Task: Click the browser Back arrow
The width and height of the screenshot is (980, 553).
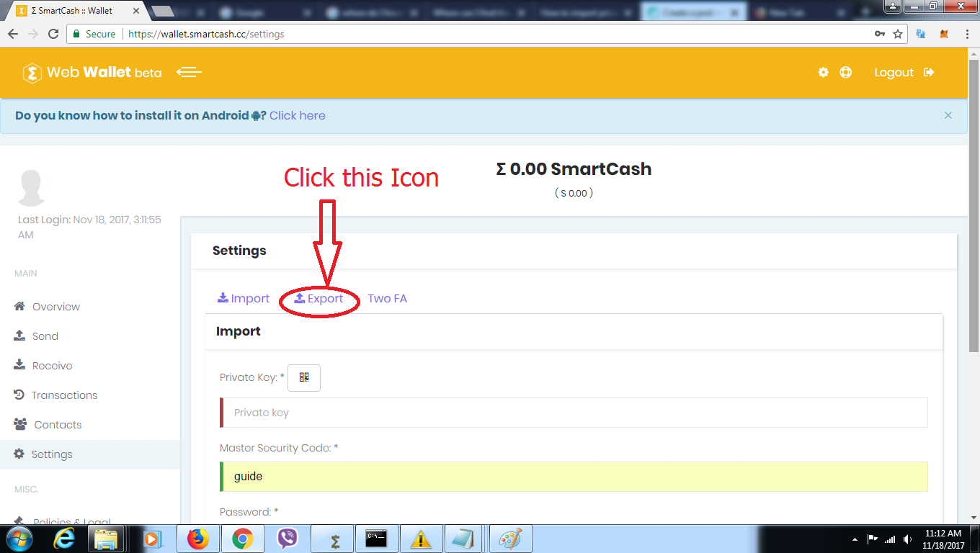Action: 13,34
